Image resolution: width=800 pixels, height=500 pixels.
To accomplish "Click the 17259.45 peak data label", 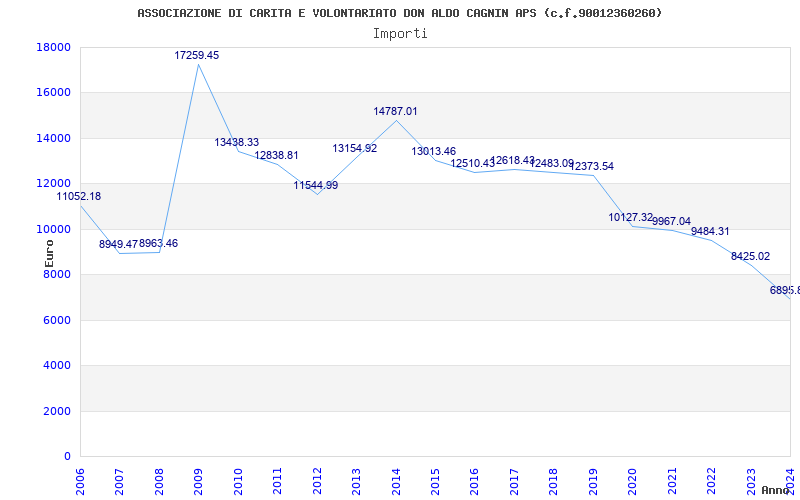I will click(196, 56).
